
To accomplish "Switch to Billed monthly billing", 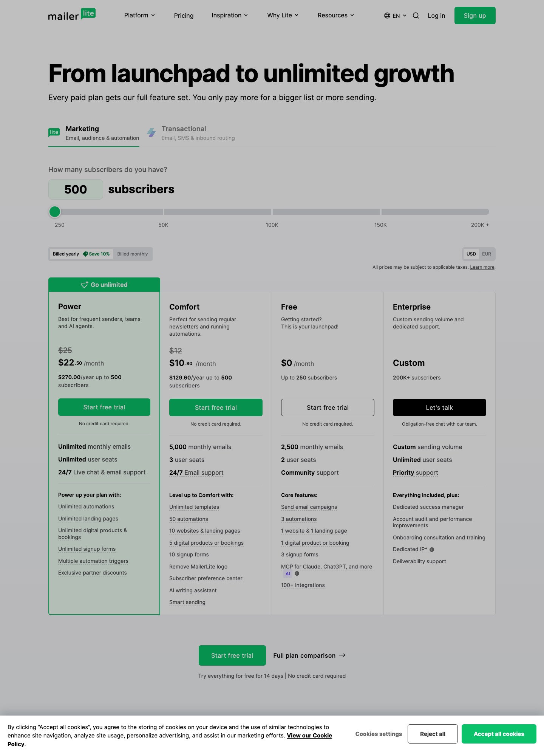I will [133, 254].
